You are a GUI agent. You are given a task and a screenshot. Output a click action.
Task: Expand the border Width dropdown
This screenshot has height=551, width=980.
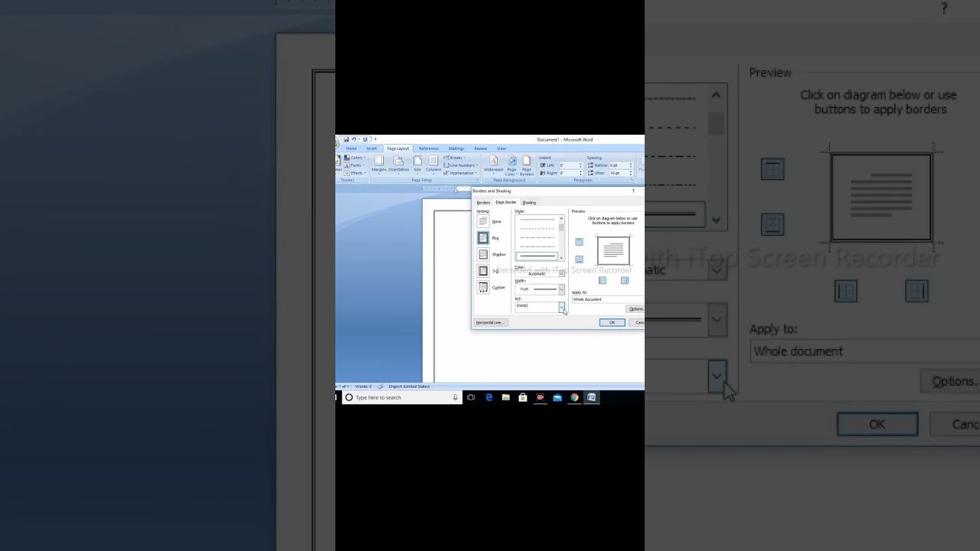coord(561,289)
